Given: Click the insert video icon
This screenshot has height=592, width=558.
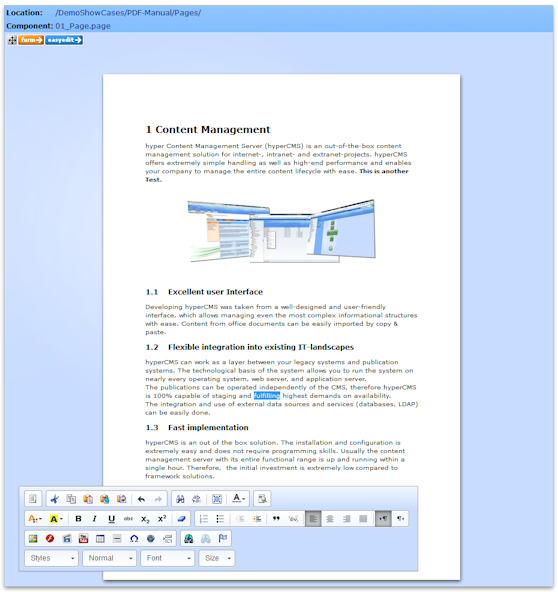Looking at the screenshot, I should (67, 539).
